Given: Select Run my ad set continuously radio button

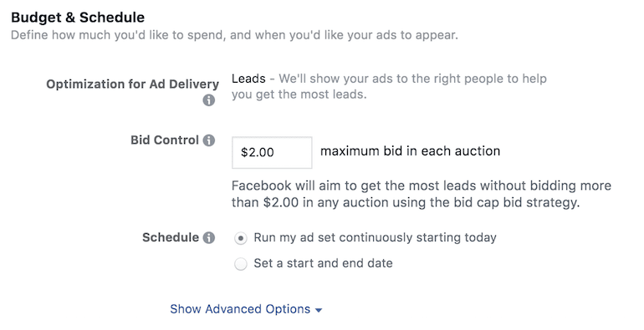Looking at the screenshot, I should tap(241, 238).
